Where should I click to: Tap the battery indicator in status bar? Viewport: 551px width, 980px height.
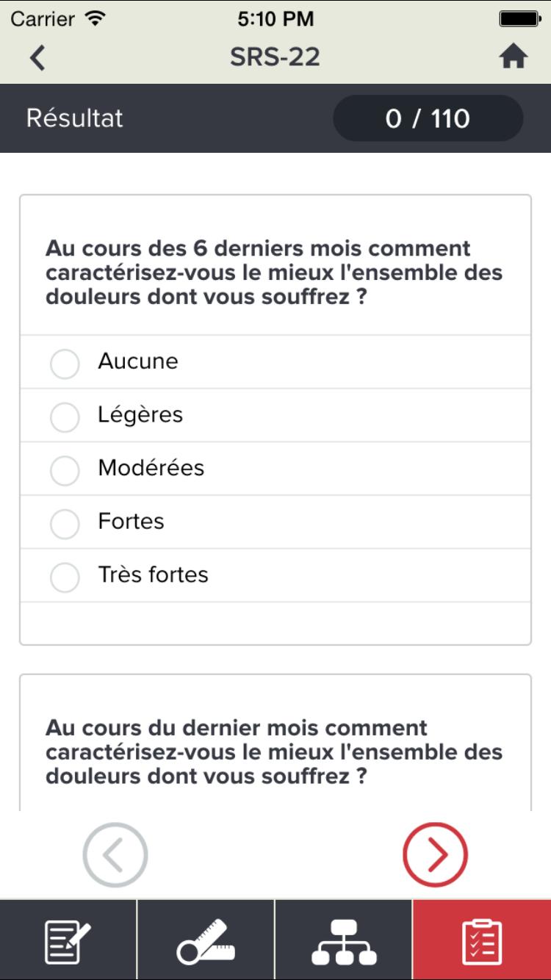[x=519, y=19]
